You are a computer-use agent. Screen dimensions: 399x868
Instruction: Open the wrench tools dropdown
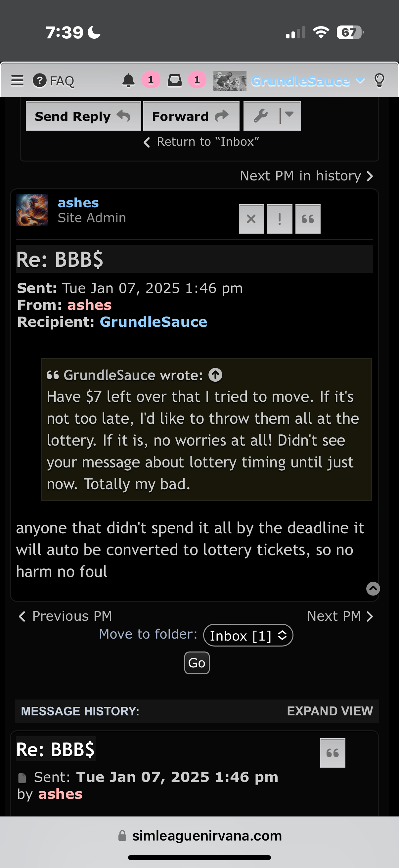(x=272, y=116)
